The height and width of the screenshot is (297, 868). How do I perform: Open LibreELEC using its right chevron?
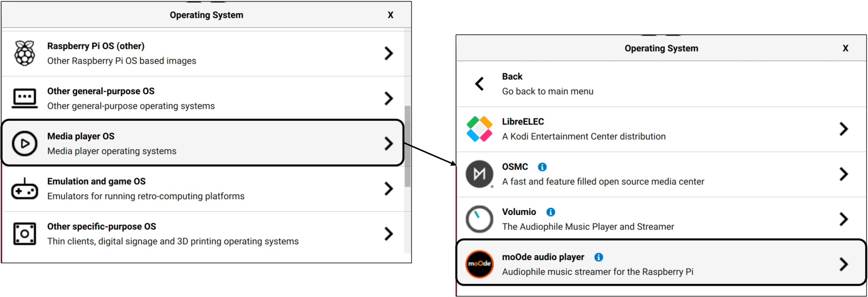pos(843,129)
